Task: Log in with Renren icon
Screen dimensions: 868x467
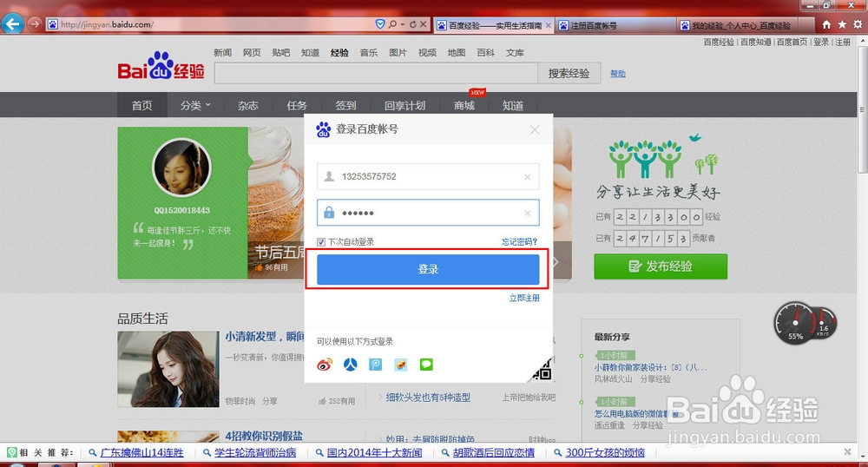Action: click(x=351, y=365)
